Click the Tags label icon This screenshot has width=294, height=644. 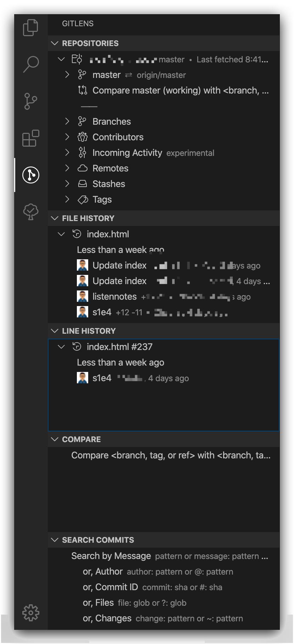82,200
